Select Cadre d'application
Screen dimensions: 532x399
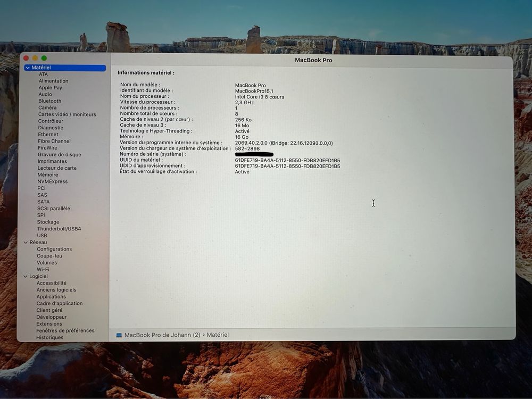(x=60, y=304)
